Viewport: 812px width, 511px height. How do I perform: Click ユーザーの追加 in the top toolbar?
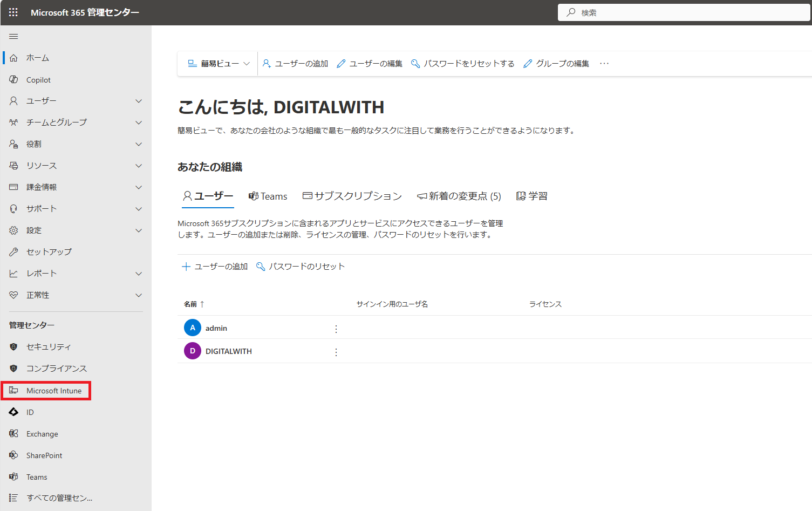296,64
